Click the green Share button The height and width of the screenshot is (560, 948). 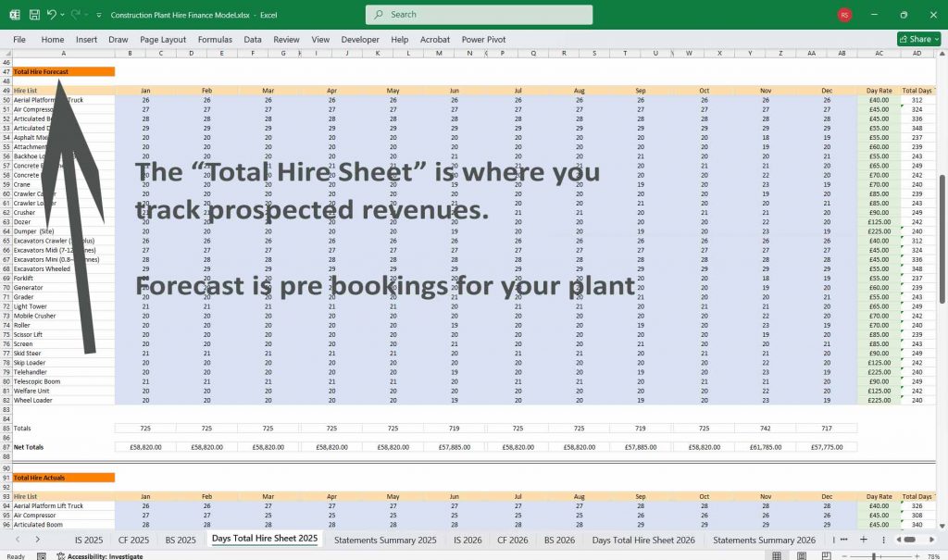[915, 39]
